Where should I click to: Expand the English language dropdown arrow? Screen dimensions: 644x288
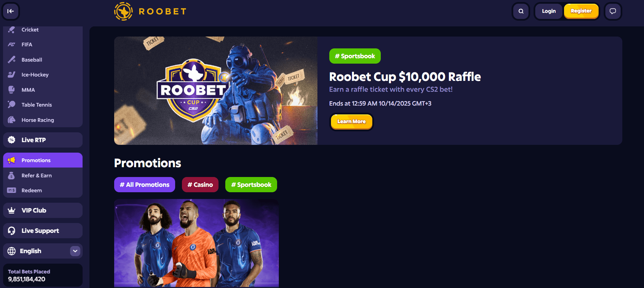(x=75, y=251)
